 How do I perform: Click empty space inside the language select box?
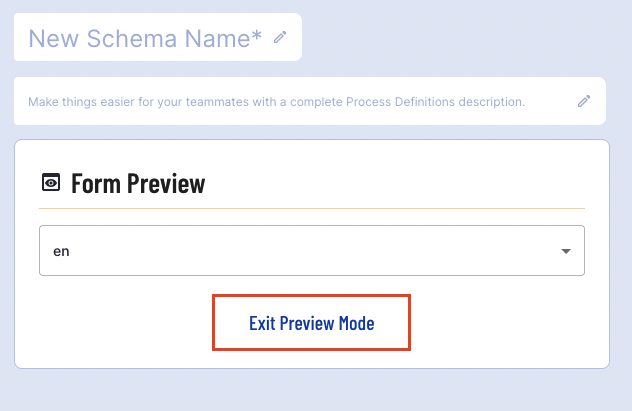300,251
